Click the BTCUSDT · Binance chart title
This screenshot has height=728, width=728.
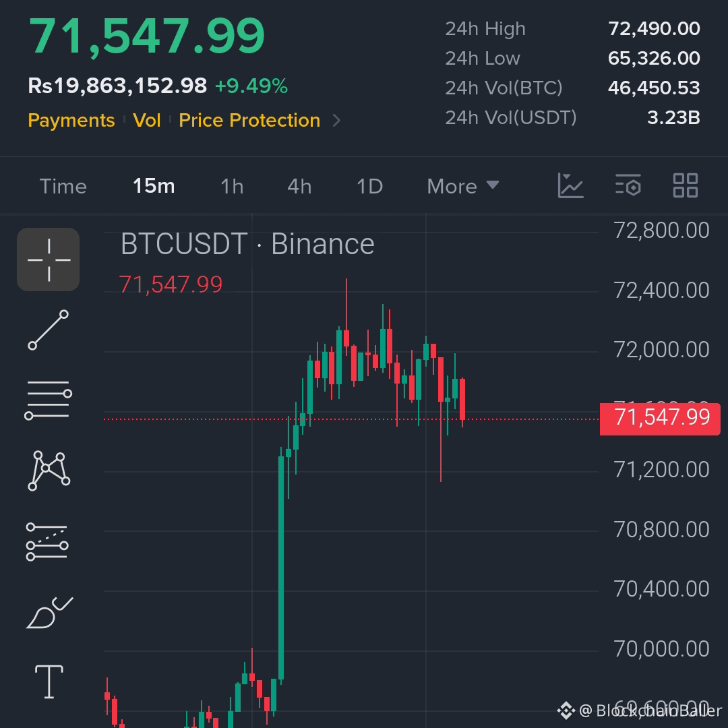pos(247,244)
